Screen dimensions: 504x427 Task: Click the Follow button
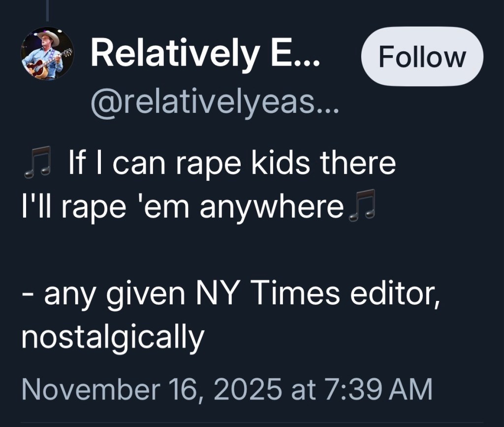pyautogui.click(x=422, y=57)
